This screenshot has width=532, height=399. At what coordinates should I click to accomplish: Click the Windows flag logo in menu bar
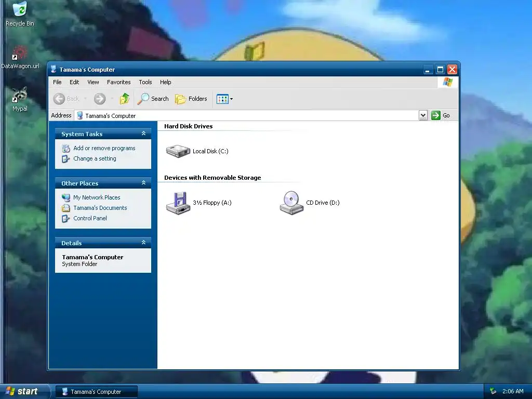(447, 82)
